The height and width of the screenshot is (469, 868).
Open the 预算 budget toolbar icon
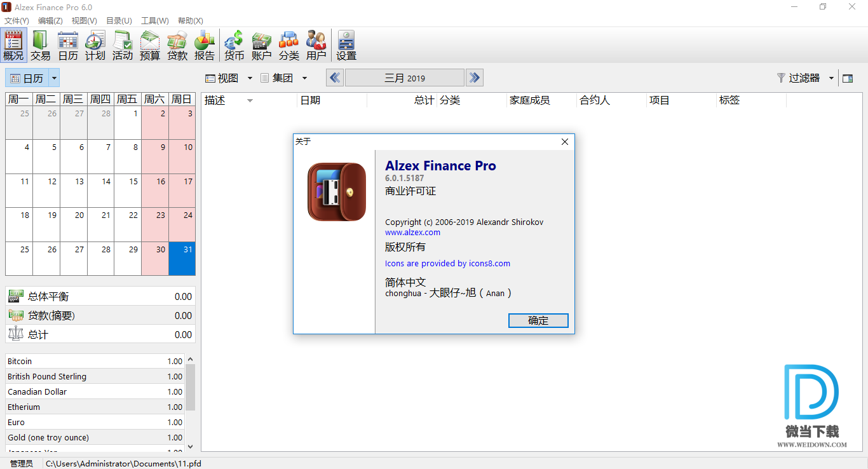point(150,45)
